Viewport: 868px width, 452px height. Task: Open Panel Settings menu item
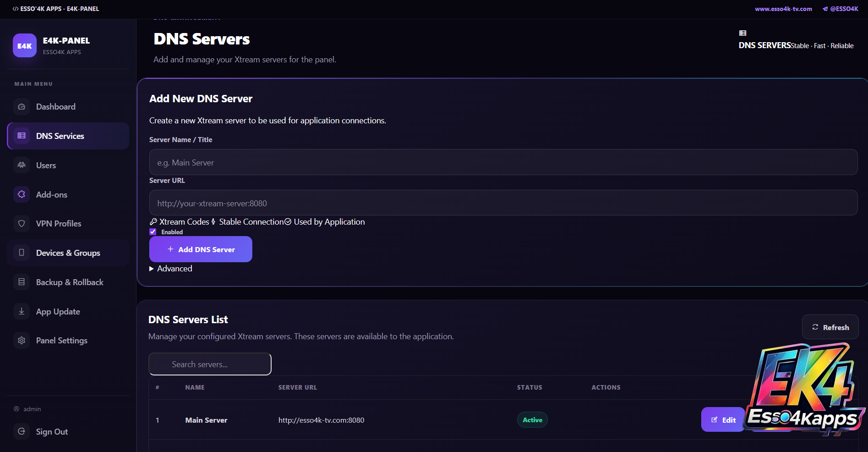[68, 341]
